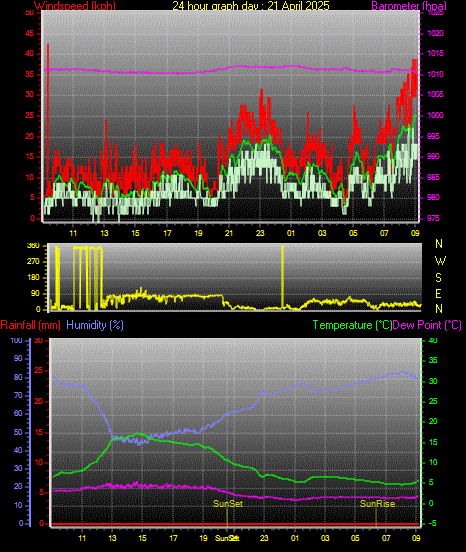Click the Temperature (°C) legend label

point(352,325)
